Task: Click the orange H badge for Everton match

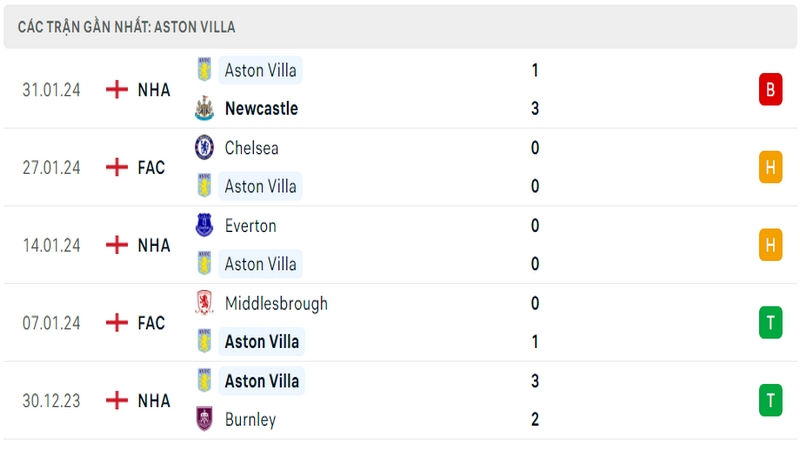Action: [770, 244]
